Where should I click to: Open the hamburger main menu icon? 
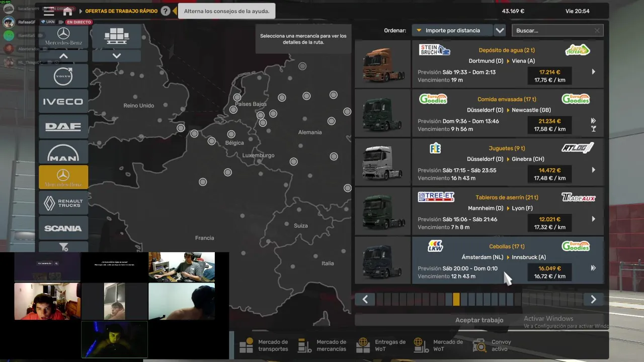coord(48,11)
